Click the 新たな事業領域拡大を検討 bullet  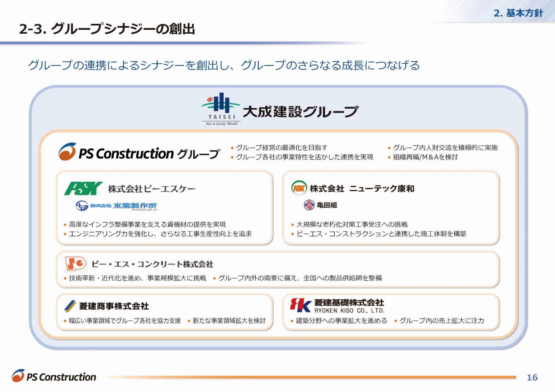pyautogui.click(x=228, y=321)
